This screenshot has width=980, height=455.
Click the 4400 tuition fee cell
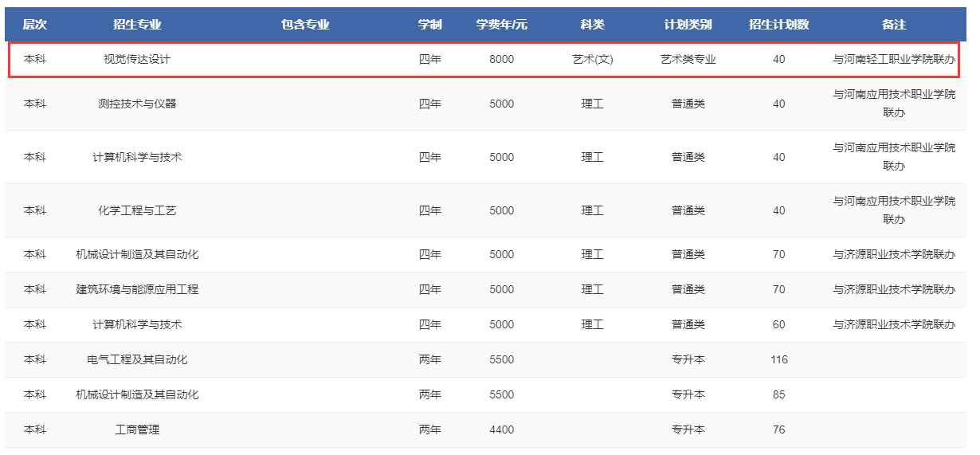coord(502,430)
